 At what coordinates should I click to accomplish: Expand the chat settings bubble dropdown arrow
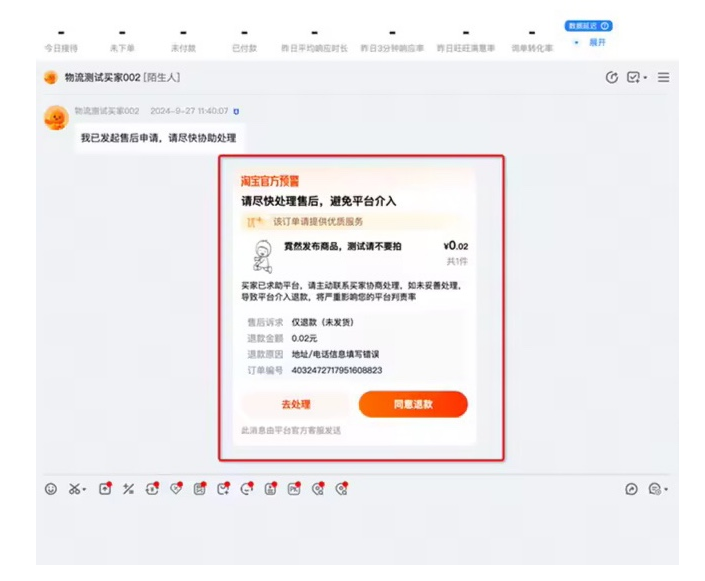(666, 489)
